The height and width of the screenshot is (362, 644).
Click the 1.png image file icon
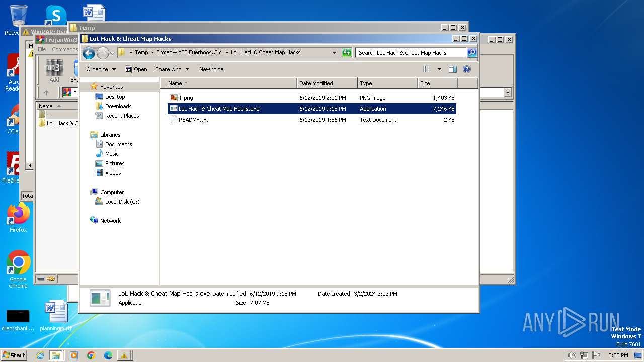174,98
